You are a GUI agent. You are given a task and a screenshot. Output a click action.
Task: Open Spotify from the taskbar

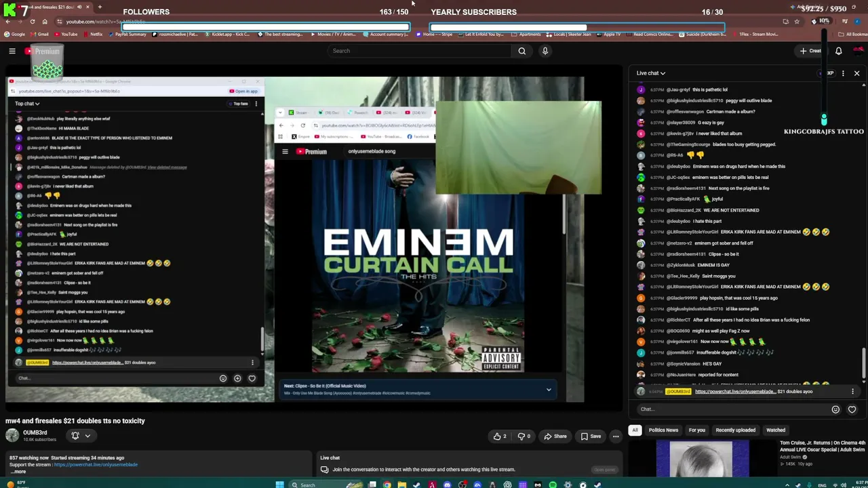pyautogui.click(x=553, y=485)
